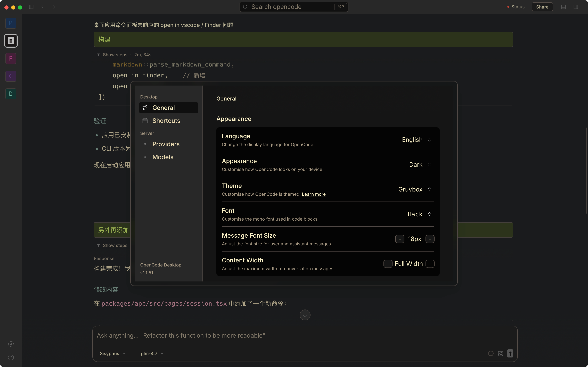Image resolution: width=588 pixels, height=367 pixels.
Task: Add a new project with plus icon
Action: [x=11, y=110]
